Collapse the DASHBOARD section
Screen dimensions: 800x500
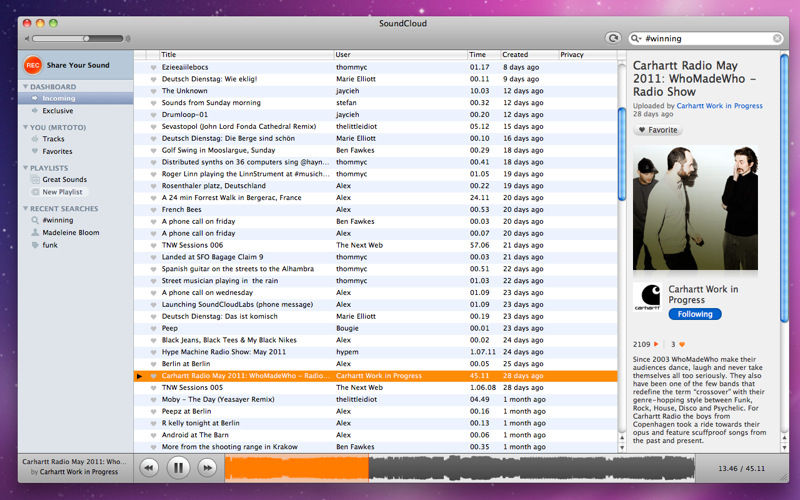[x=26, y=87]
